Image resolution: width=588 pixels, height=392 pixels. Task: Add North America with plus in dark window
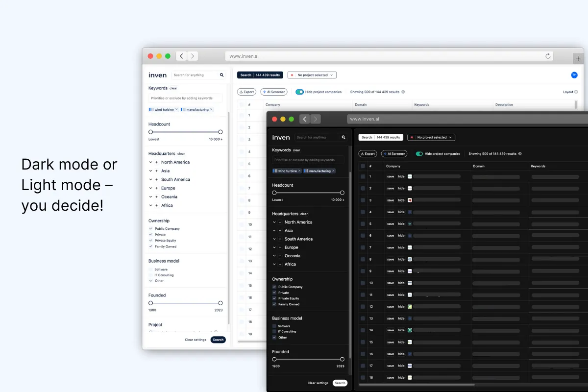pyautogui.click(x=280, y=222)
